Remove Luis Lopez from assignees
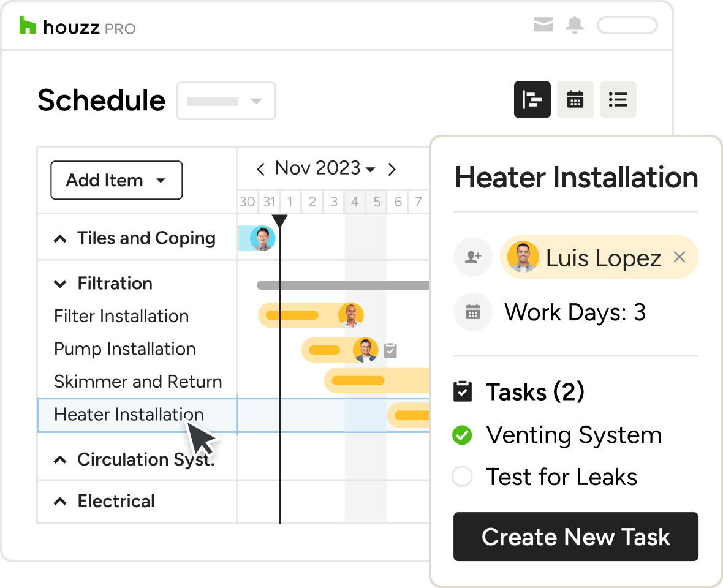Image resolution: width=723 pixels, height=588 pixels. (679, 257)
